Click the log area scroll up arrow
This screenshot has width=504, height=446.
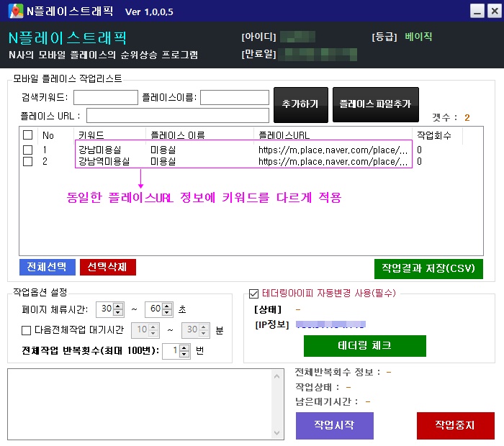[x=276, y=376]
